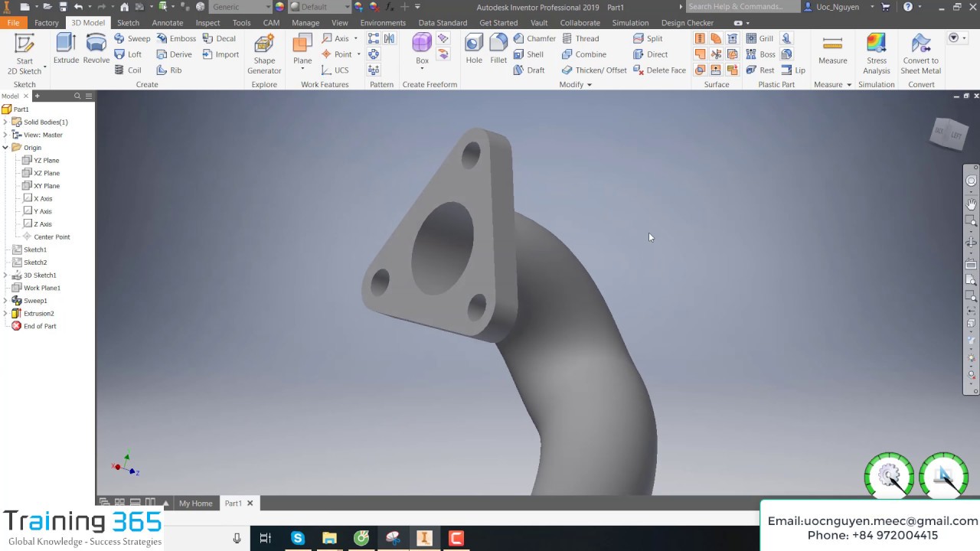Select the Emboss tool
980x551 pixels.
tap(177, 38)
